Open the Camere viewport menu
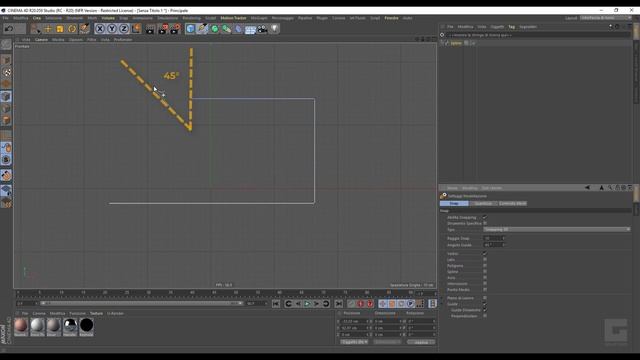640x360 pixels. 41,40
